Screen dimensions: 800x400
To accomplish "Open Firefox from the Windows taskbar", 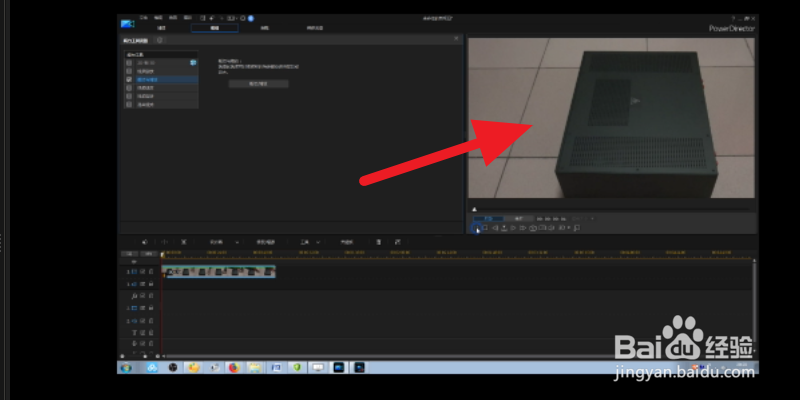I will [x=234, y=367].
